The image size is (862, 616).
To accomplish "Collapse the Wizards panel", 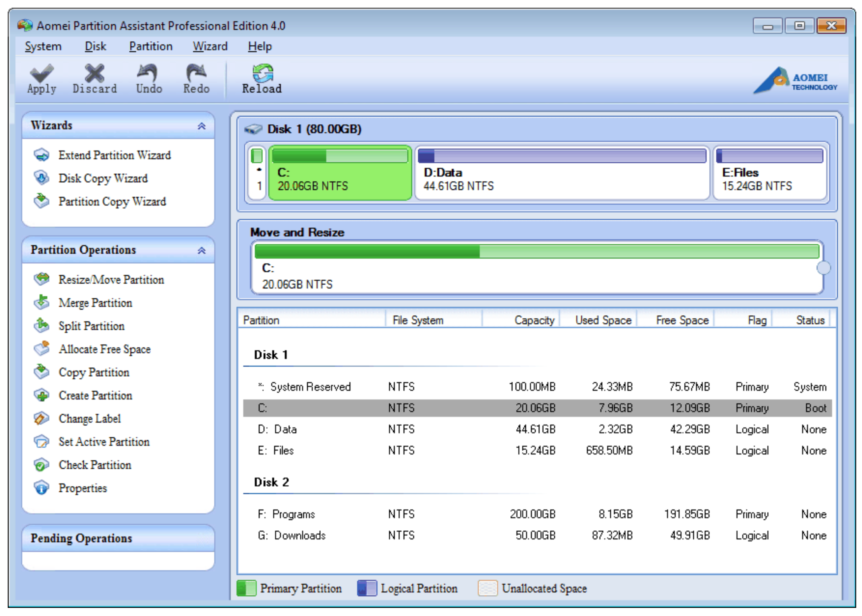I will [201, 126].
